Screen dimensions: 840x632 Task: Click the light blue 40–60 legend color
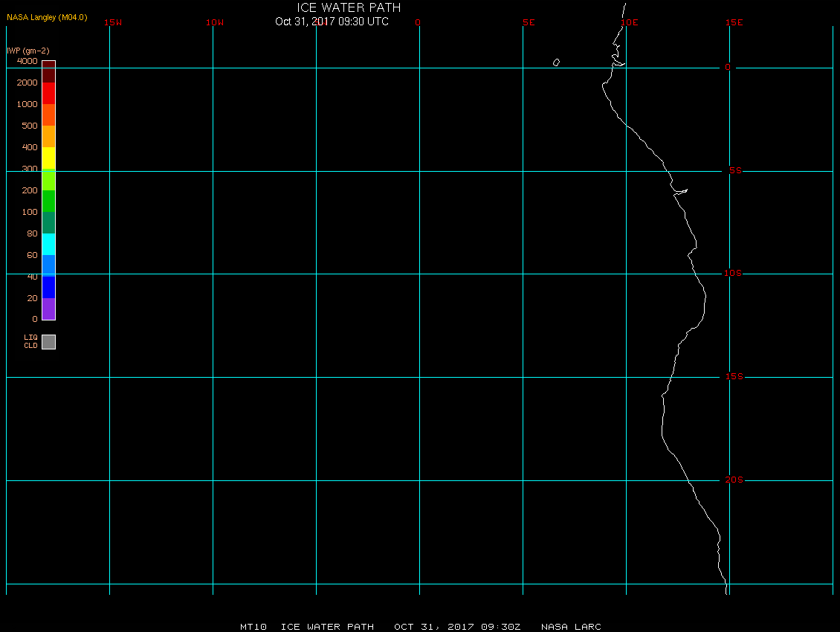coord(49,265)
